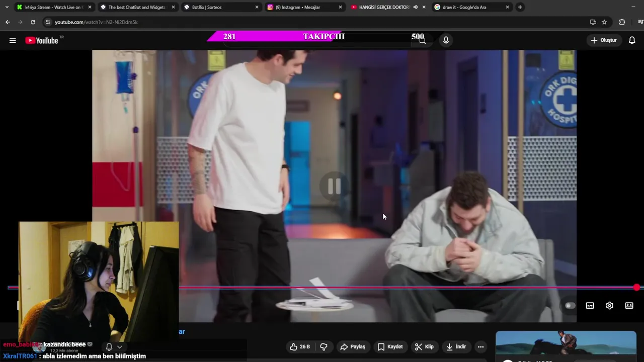Click the webcam overlay of the streamer

[99, 282]
